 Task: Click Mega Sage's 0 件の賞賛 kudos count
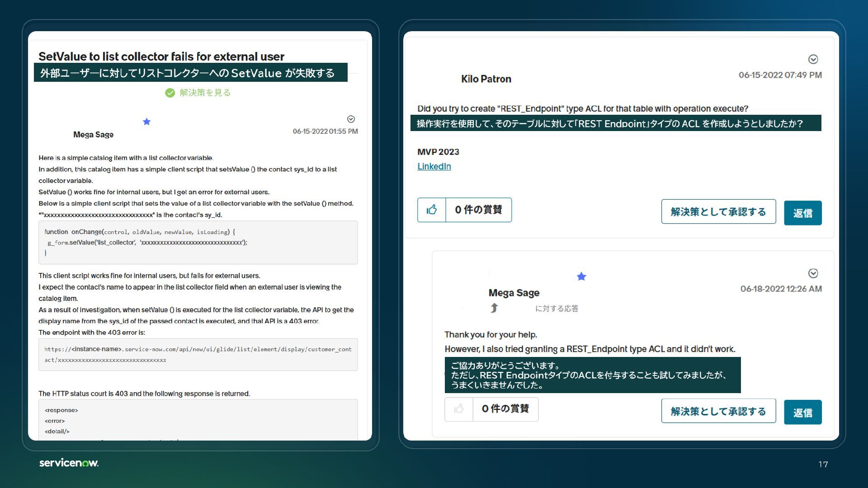pyautogui.click(x=505, y=409)
